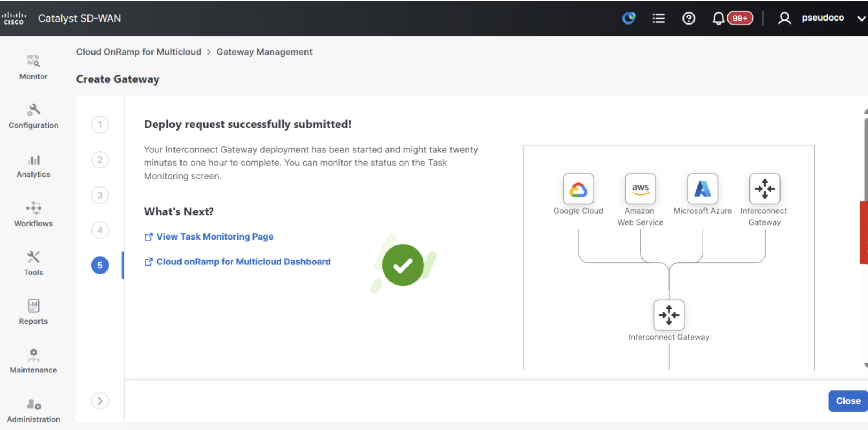The height and width of the screenshot is (430, 868).
Task: Select the active wizard step 5
Action: [x=100, y=265]
